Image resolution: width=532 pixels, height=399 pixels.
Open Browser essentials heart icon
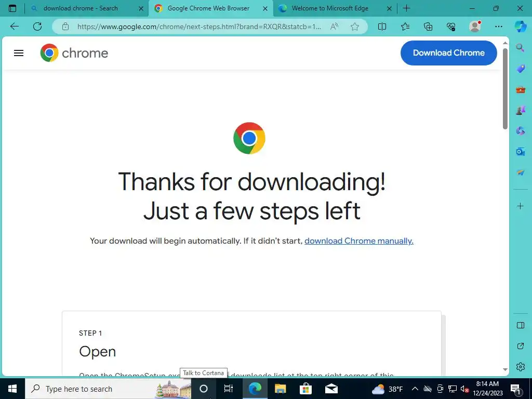coord(451,26)
